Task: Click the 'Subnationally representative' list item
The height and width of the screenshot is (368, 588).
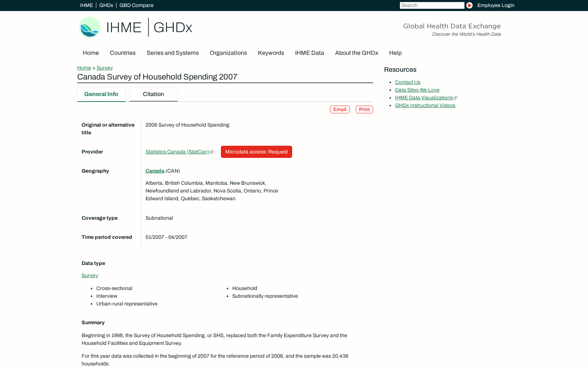Action: click(265, 296)
